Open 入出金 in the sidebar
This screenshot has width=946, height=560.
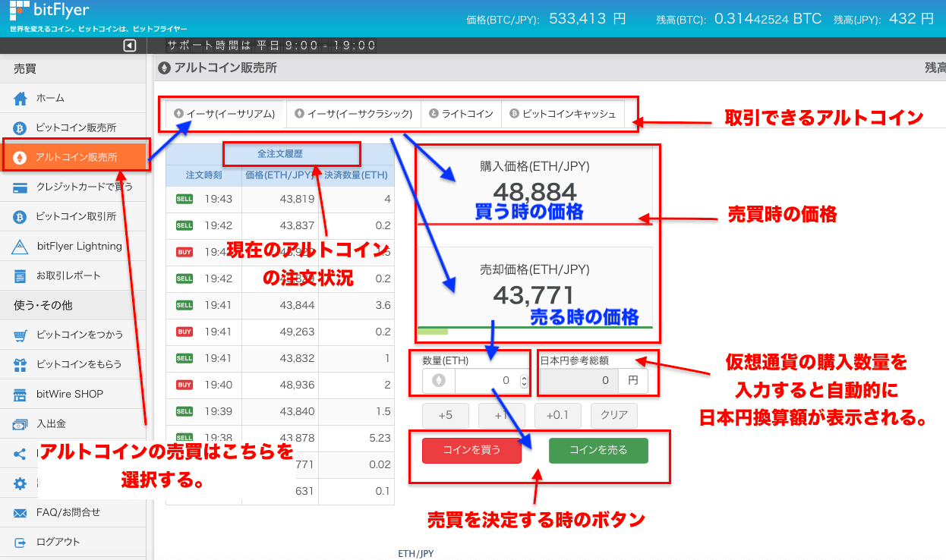pyautogui.click(x=72, y=424)
